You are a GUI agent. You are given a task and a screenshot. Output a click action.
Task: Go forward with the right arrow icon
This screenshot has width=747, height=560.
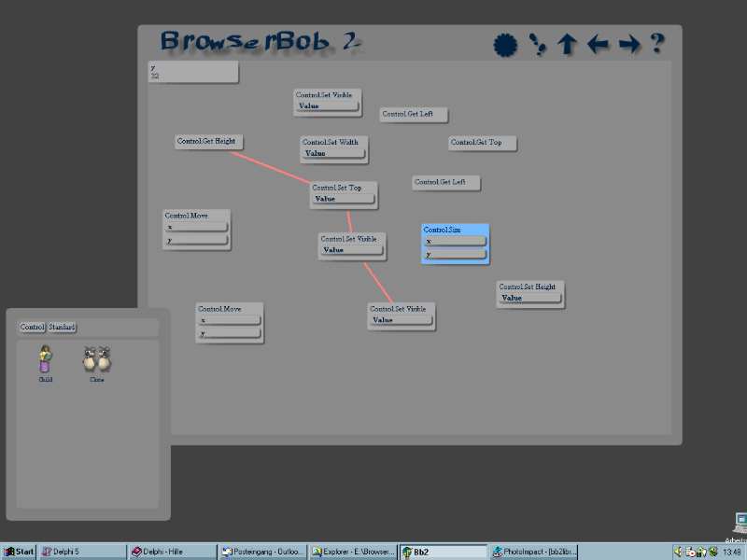click(629, 44)
